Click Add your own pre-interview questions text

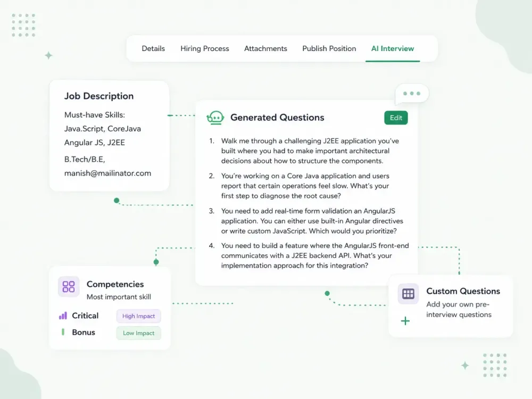click(459, 310)
